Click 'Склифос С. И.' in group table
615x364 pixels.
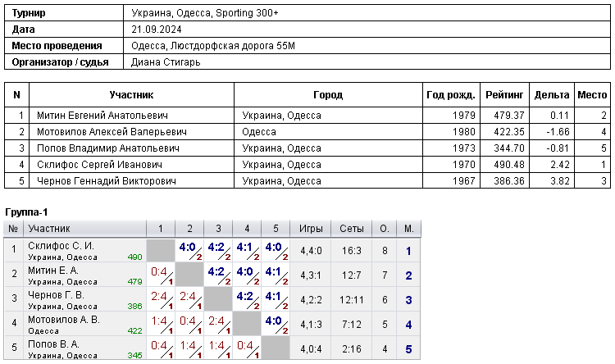coord(61,246)
